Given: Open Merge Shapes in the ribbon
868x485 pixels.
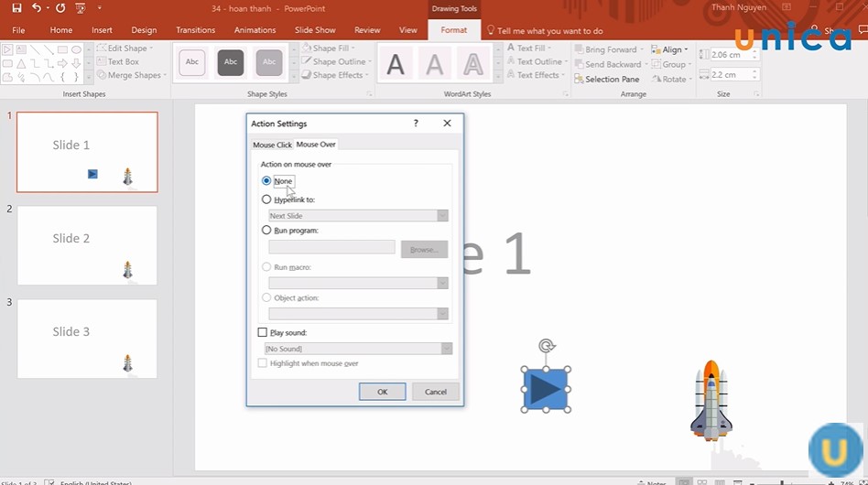Looking at the screenshot, I should (132, 75).
